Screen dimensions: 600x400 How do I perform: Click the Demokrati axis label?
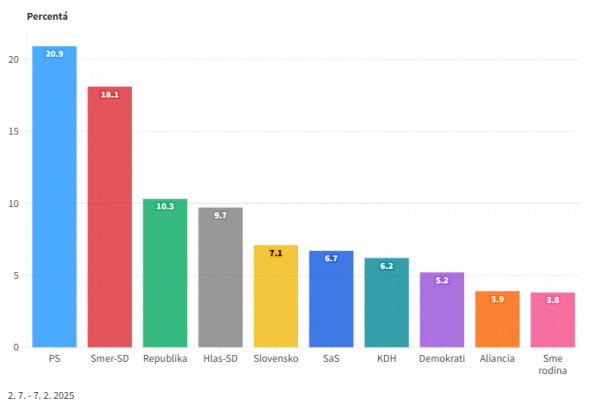[442, 358]
